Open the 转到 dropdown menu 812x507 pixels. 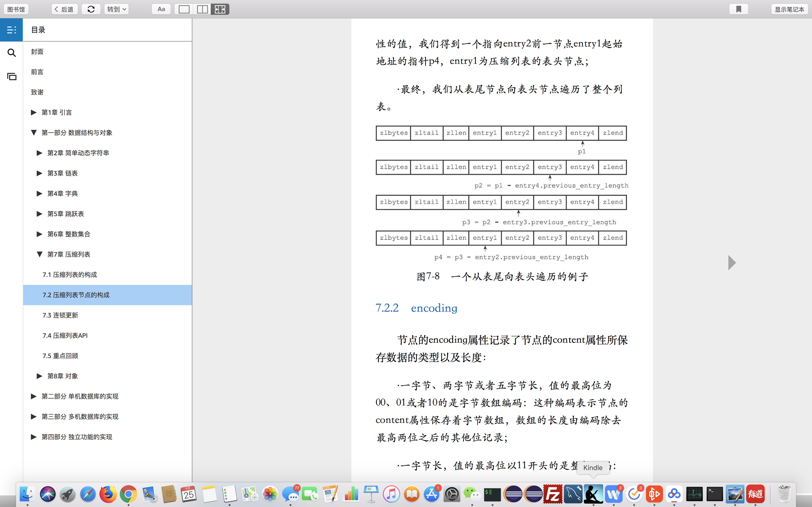point(116,9)
